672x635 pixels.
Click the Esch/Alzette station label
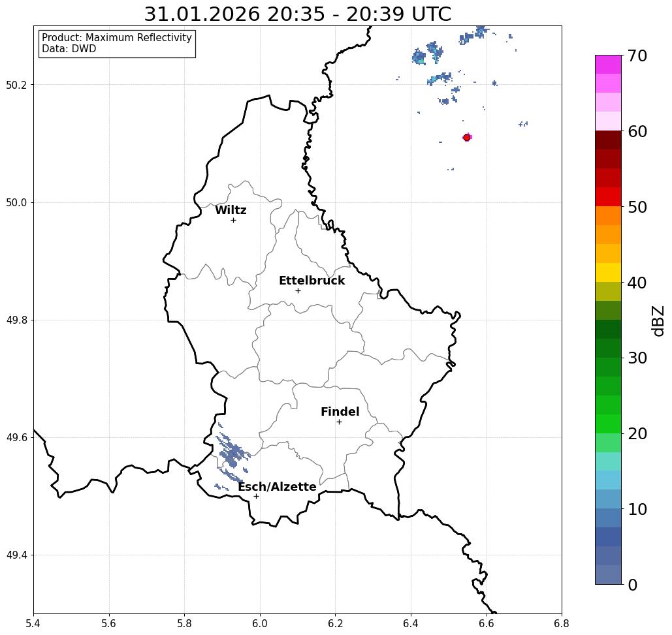tap(277, 487)
